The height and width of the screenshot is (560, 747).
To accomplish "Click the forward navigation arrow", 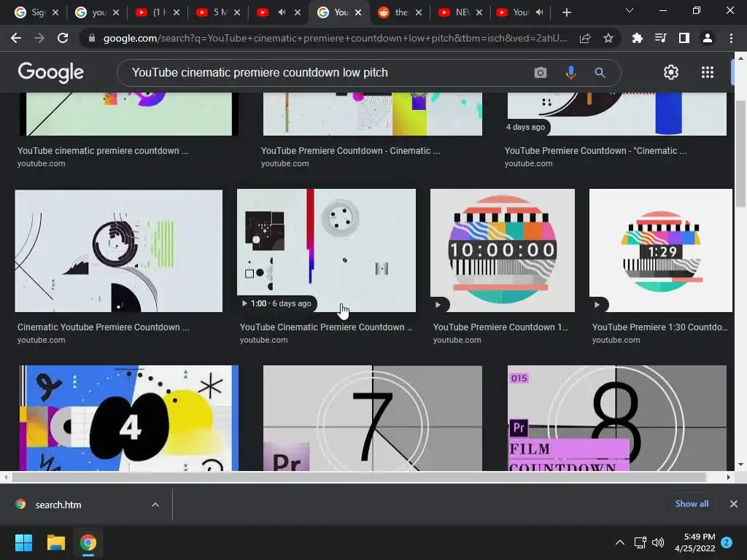I will (x=39, y=38).
